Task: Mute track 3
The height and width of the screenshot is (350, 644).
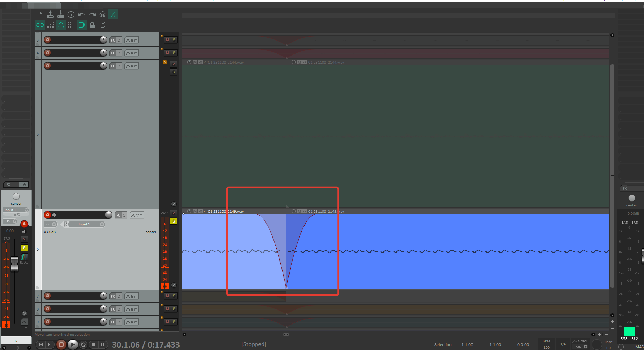Action: pos(167,40)
